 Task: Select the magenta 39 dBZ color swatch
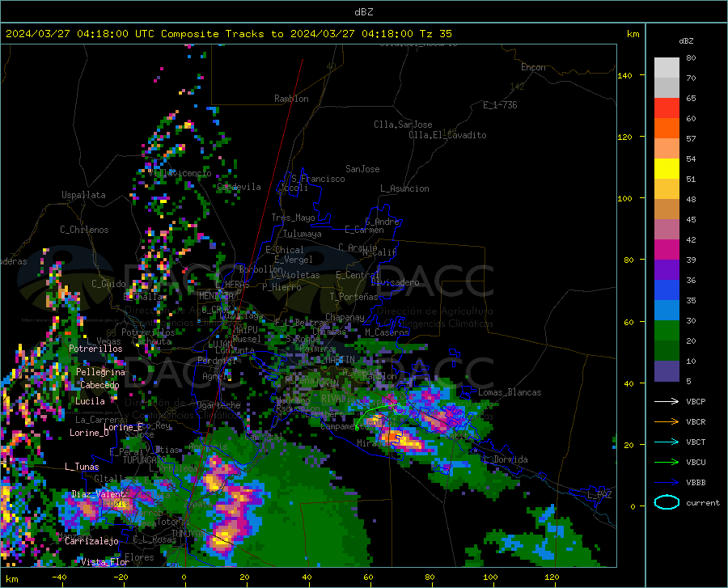(667, 250)
